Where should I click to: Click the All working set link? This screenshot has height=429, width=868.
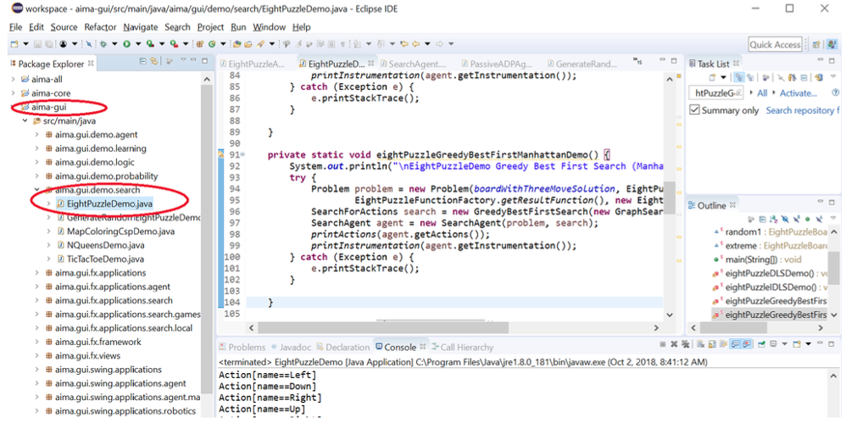(762, 93)
